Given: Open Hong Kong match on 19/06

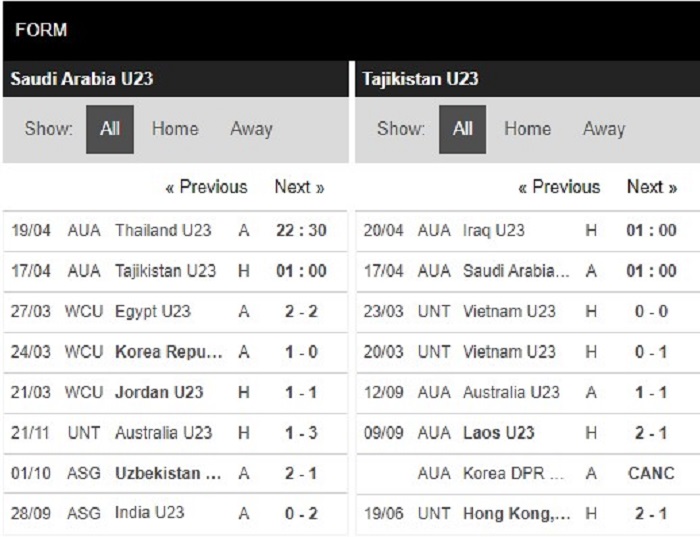Looking at the screenshot, I should [x=528, y=514].
